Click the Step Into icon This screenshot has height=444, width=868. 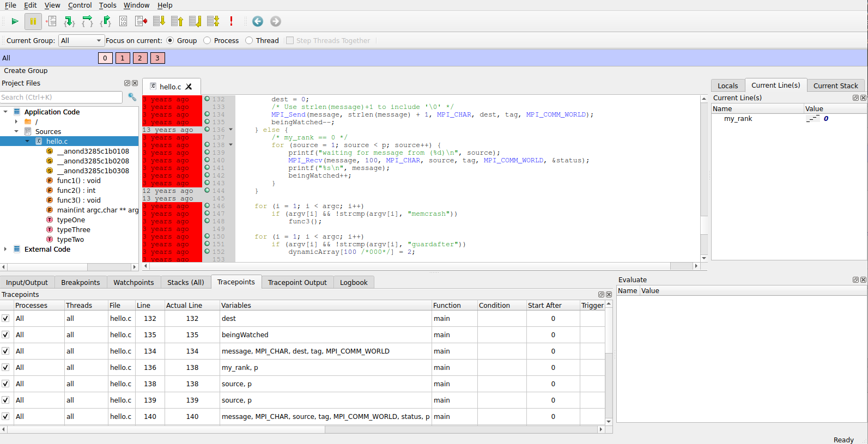[69, 21]
